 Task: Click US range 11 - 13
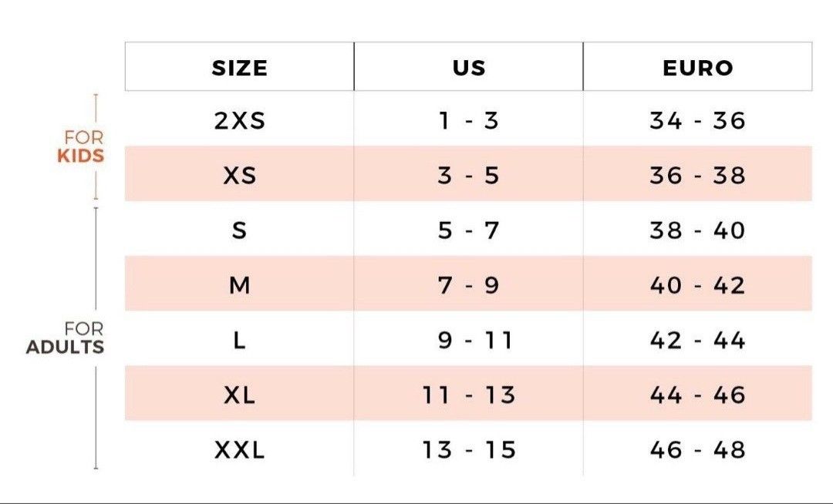point(469,395)
